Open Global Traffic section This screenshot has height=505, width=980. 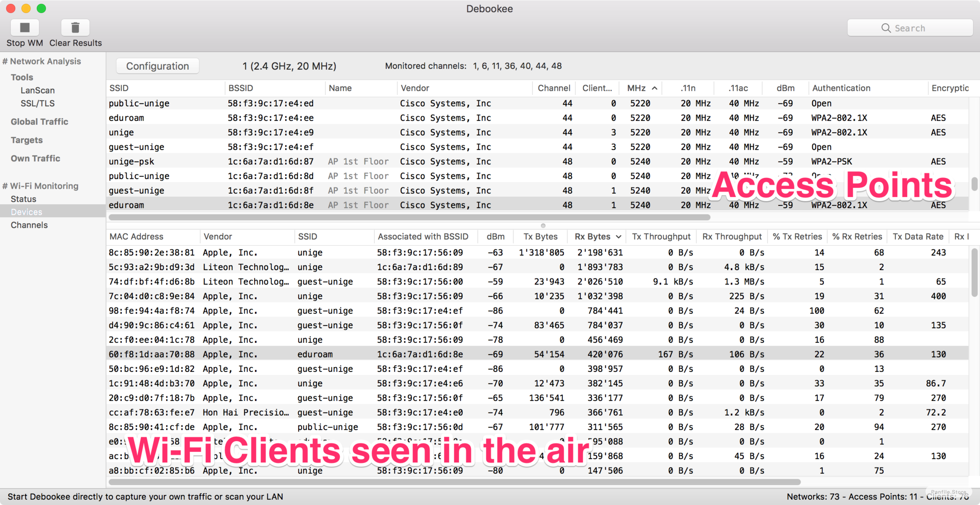(x=40, y=121)
